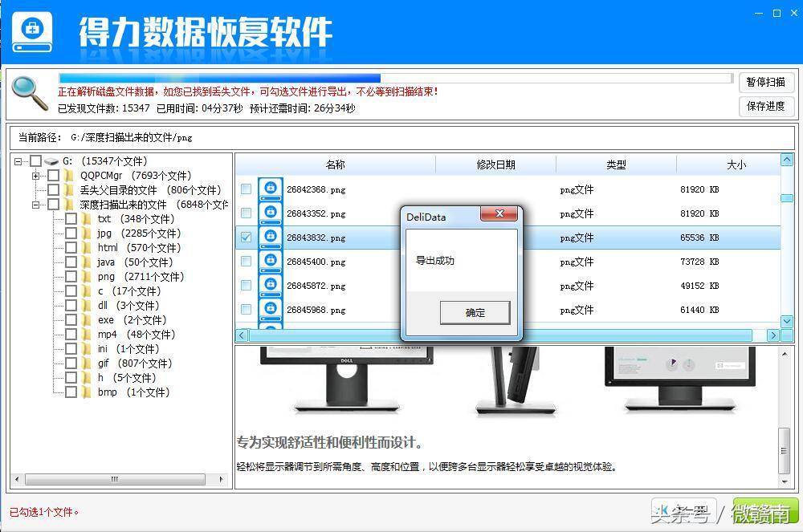Screen dimensions: 803x532
Task: Uncheck the selected checkbox for 26843832.png
Action: pyautogui.click(x=245, y=238)
